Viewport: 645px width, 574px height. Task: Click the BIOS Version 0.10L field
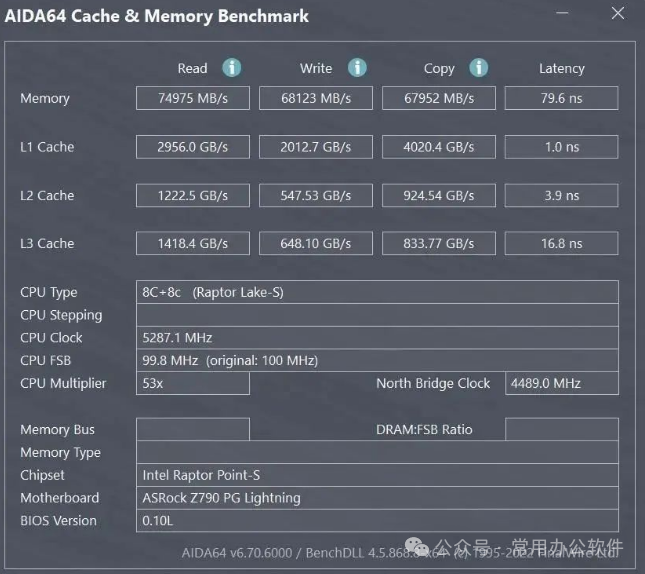click(x=377, y=521)
